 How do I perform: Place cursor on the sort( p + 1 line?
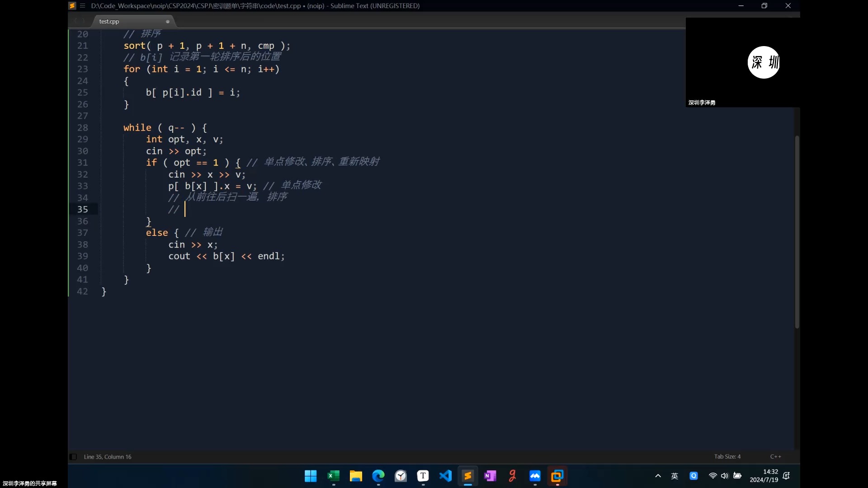click(x=207, y=46)
